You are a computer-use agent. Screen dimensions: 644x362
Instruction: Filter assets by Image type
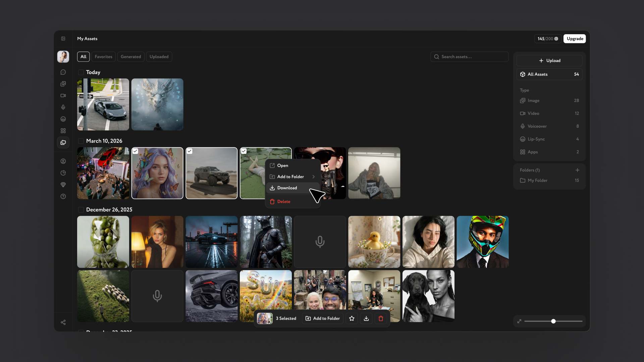click(549, 101)
